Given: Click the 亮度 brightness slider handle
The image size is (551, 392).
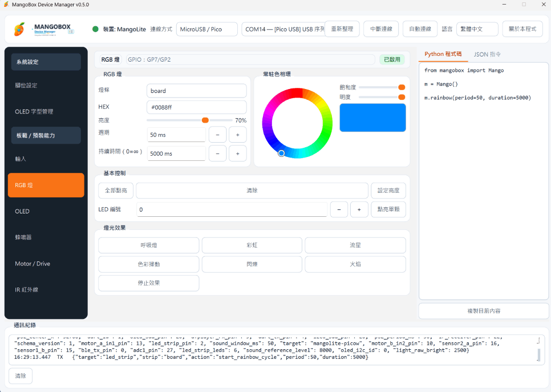Looking at the screenshot, I should click(205, 120).
